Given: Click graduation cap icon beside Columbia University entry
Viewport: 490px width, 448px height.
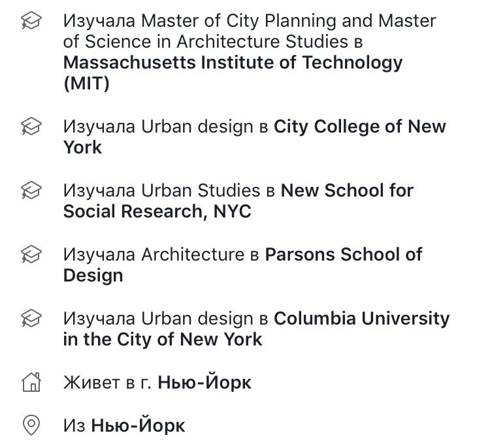Looking at the screenshot, I should (x=31, y=318).
